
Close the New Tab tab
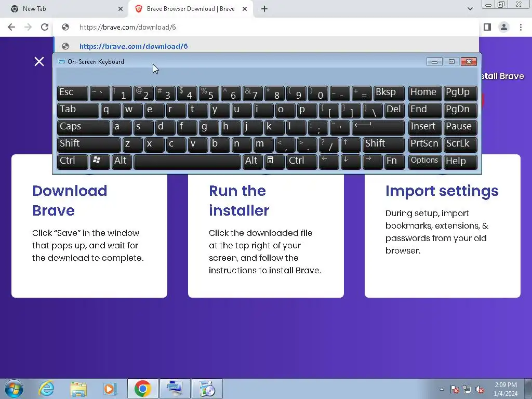point(121,9)
